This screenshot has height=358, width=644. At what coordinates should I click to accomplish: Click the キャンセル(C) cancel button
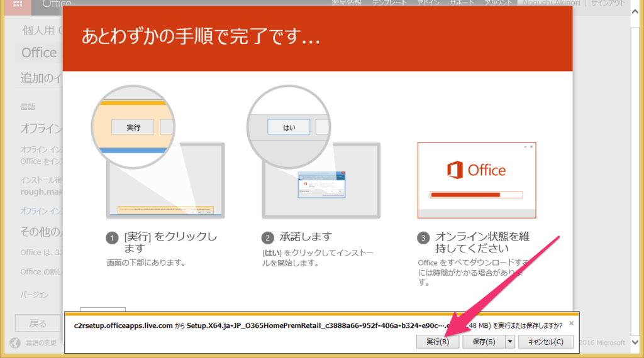click(x=545, y=342)
